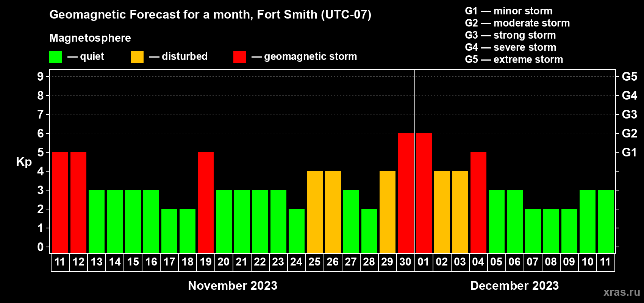The height and width of the screenshot is (303, 644).
Task: Click the G4 label on right axis
Action: [x=630, y=95]
